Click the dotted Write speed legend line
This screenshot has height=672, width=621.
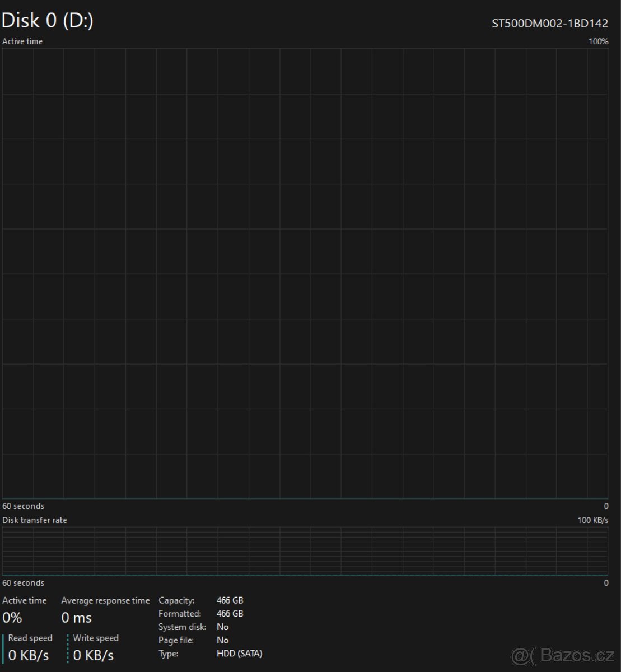pyautogui.click(x=68, y=648)
